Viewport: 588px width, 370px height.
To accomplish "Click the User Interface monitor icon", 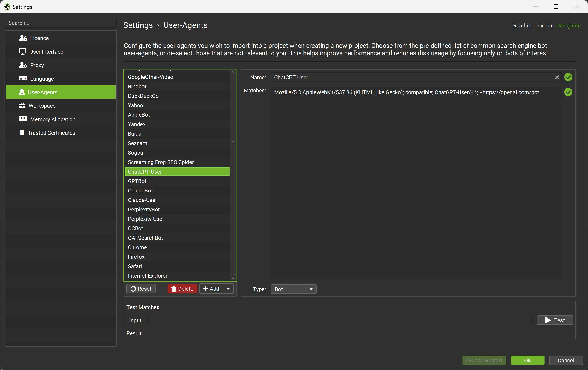I will pyautogui.click(x=23, y=52).
